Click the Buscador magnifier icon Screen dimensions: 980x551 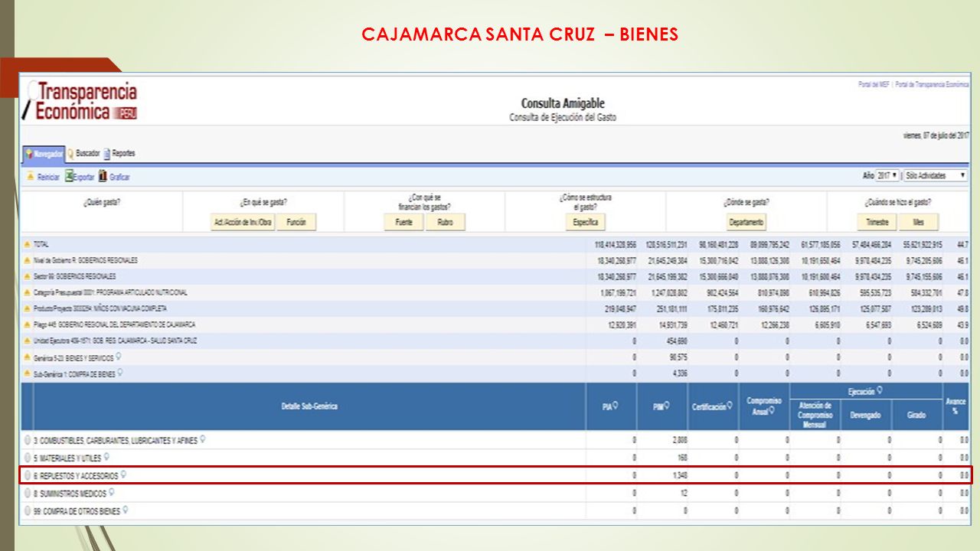71,153
